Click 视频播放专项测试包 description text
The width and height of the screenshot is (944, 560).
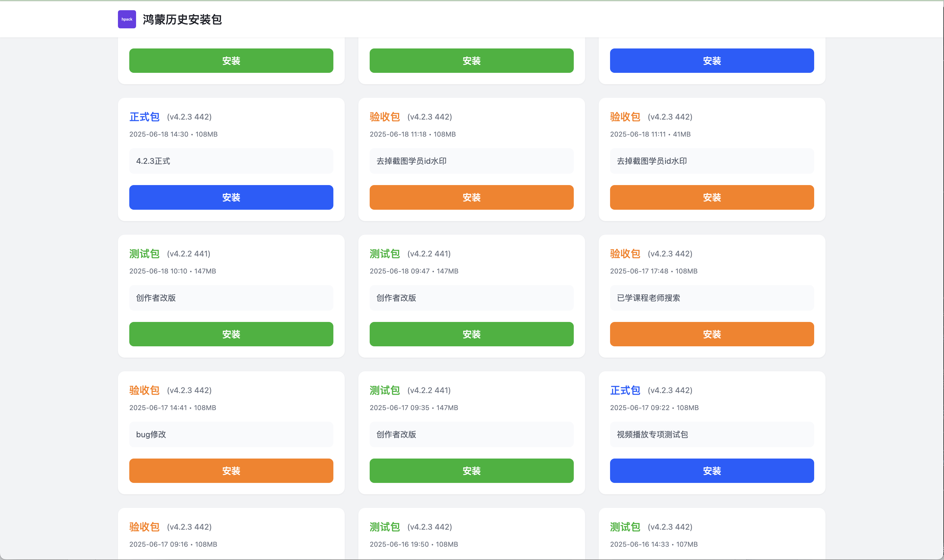click(652, 434)
